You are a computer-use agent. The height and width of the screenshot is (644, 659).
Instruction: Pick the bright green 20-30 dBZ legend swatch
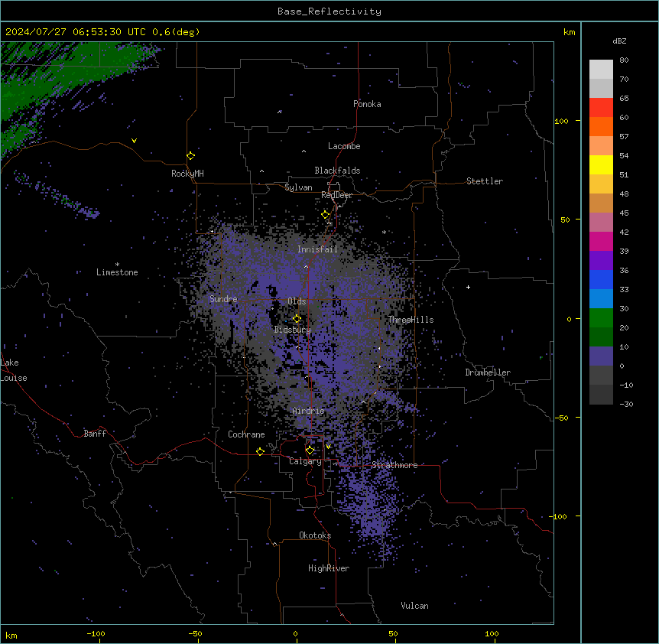tap(601, 318)
